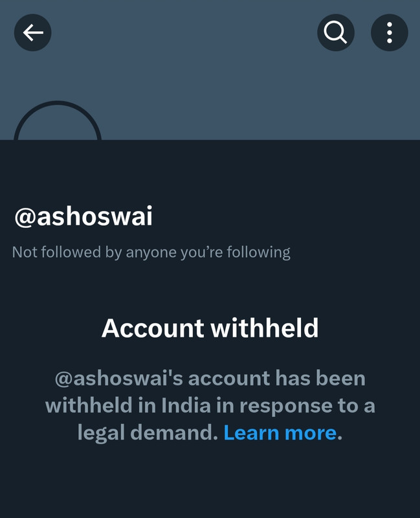Tap the 'Not followed by' text start

tap(56, 253)
